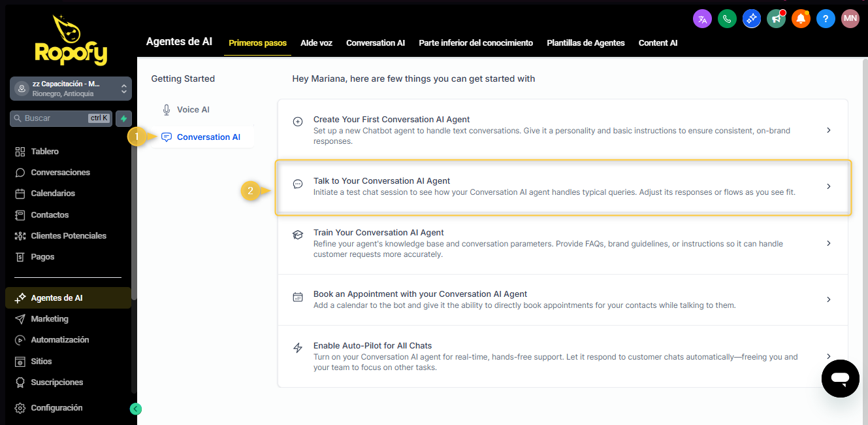Screen dimensions: 868x425
Task: Click the blue help question mark icon
Action: [x=826, y=18]
